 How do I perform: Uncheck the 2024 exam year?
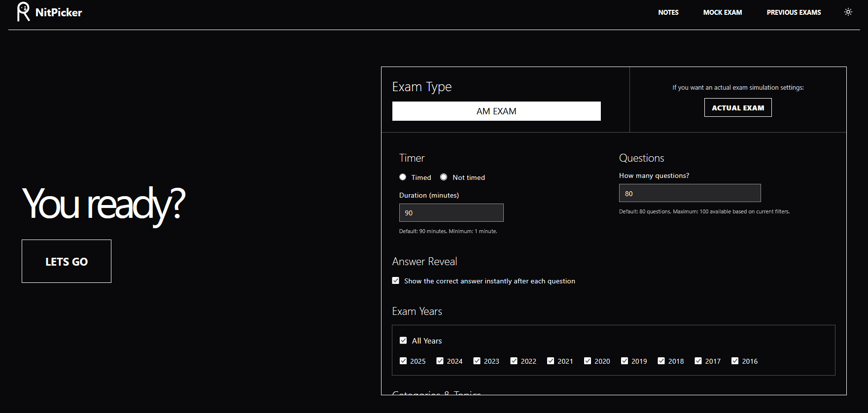click(440, 361)
